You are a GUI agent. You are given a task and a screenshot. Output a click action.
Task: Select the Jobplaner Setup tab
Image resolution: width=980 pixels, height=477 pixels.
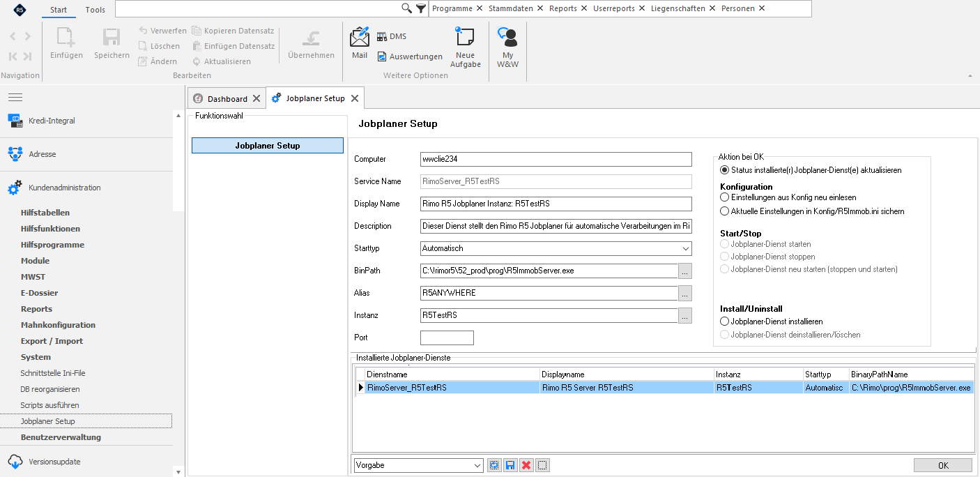pos(315,98)
